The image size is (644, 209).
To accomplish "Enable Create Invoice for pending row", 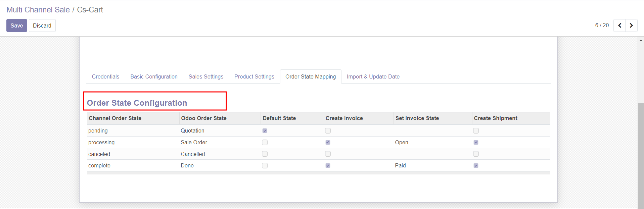I will pyautogui.click(x=328, y=131).
